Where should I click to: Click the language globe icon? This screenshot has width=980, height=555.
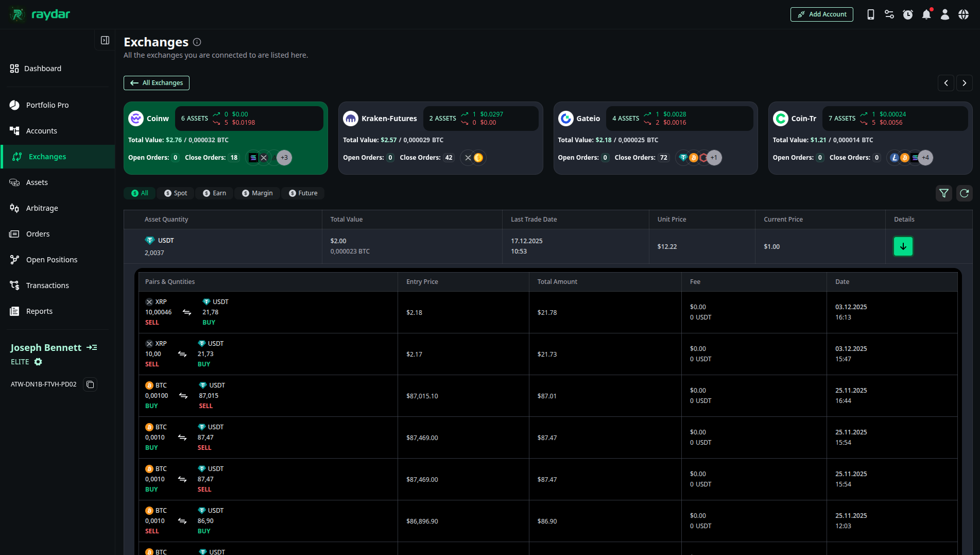(x=964, y=14)
